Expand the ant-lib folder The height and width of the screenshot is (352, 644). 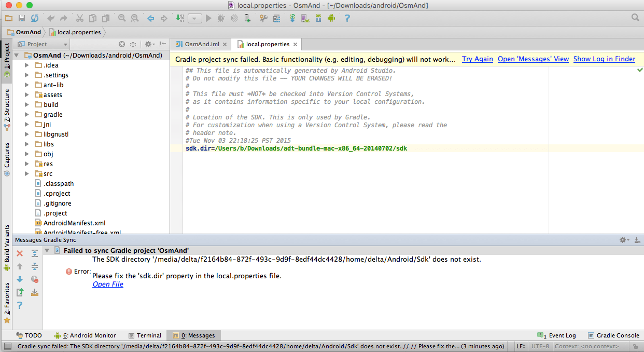pyautogui.click(x=27, y=85)
